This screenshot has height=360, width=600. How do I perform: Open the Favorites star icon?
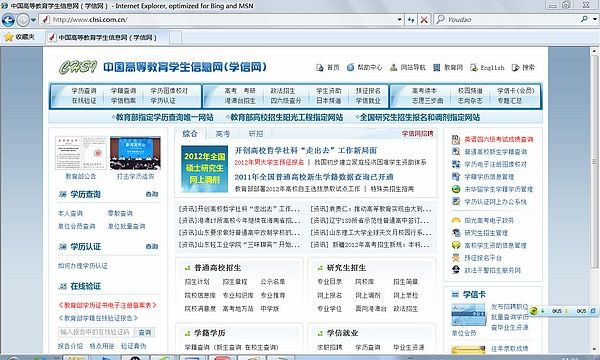[8, 37]
